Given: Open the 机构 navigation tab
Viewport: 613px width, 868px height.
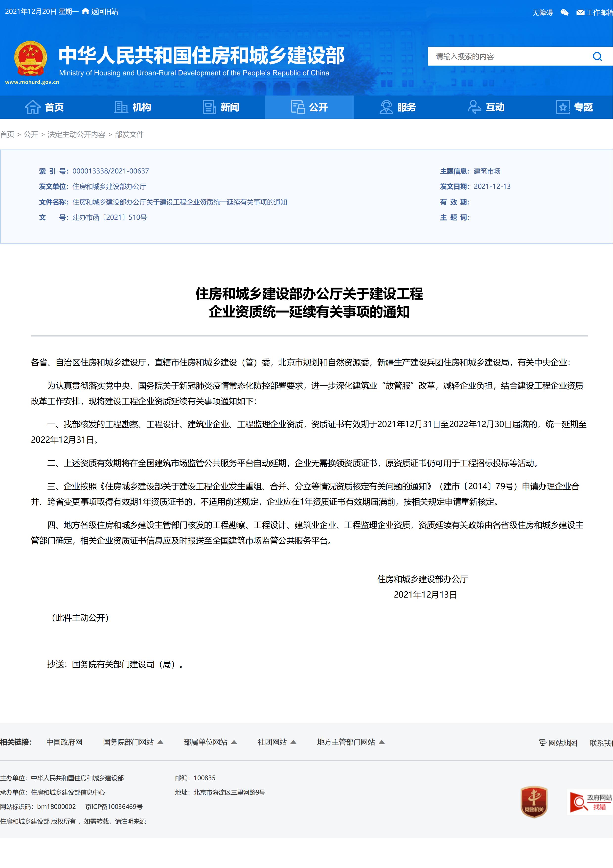Looking at the screenshot, I should tap(133, 107).
